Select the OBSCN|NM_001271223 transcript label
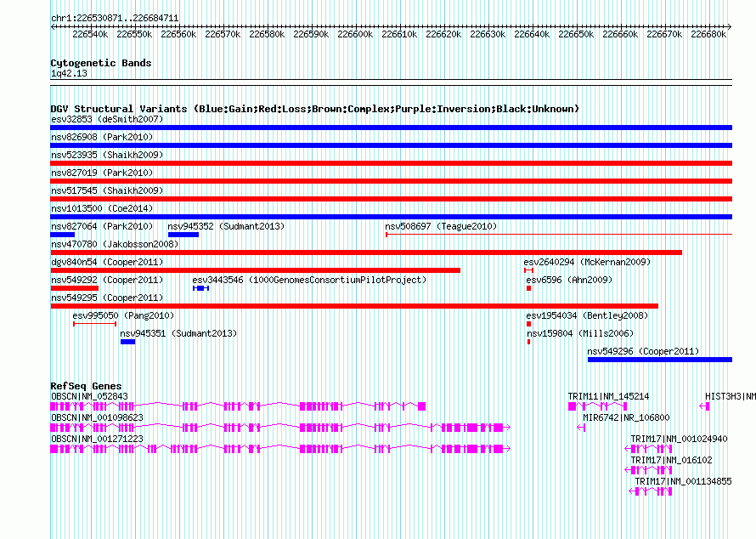Image resolution: width=756 pixels, height=539 pixels. tap(97, 439)
